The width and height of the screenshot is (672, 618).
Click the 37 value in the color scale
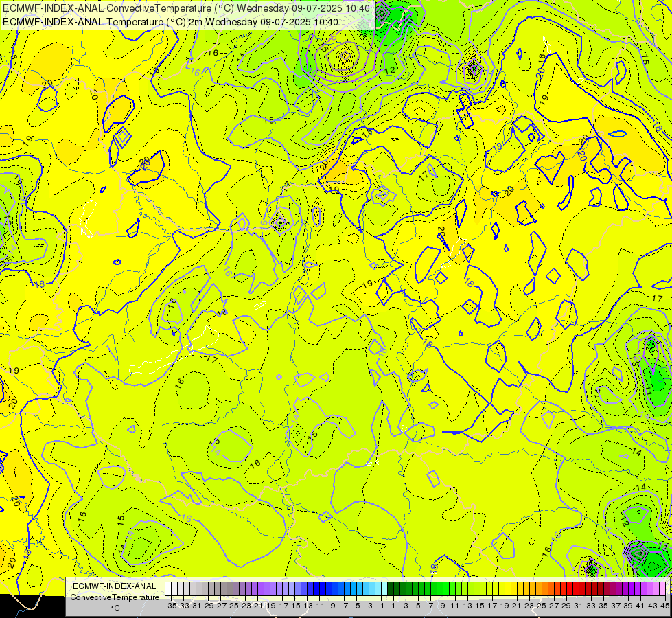click(x=616, y=606)
